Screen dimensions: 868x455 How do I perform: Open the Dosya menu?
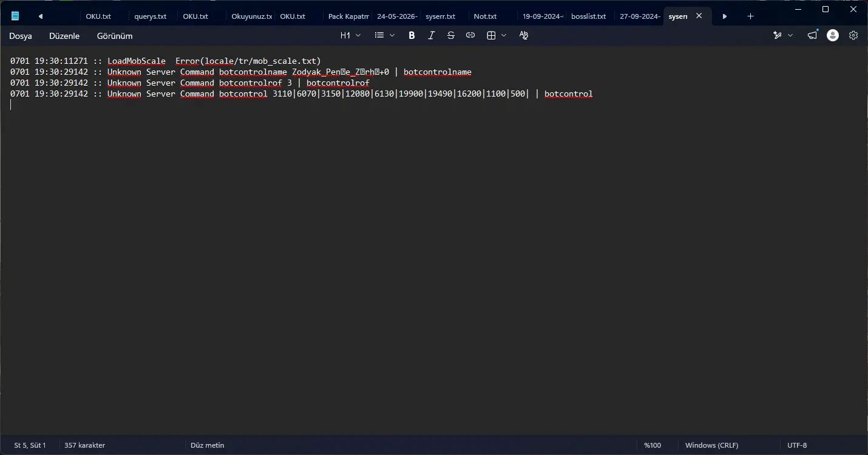click(21, 36)
